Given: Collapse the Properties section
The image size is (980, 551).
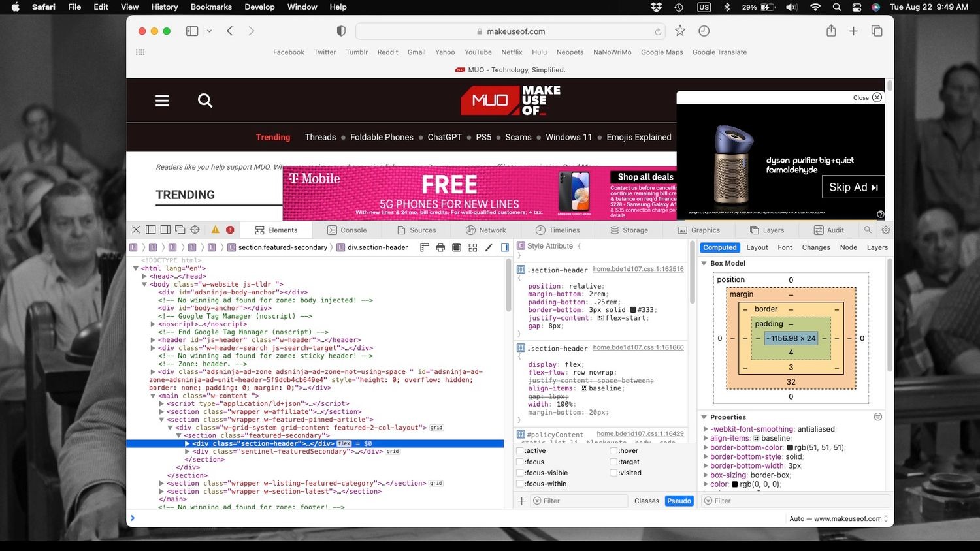Looking at the screenshot, I should tap(704, 417).
